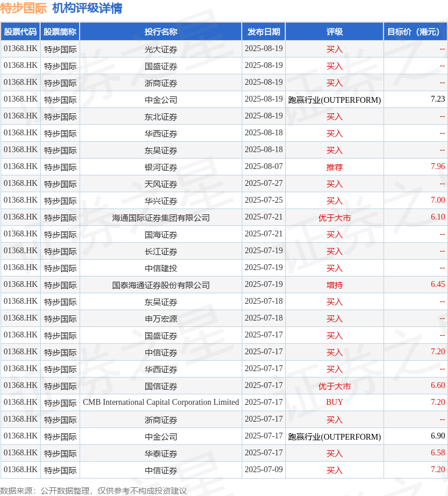Click target price 7.00
This screenshot has height=496, width=448.
438,200
